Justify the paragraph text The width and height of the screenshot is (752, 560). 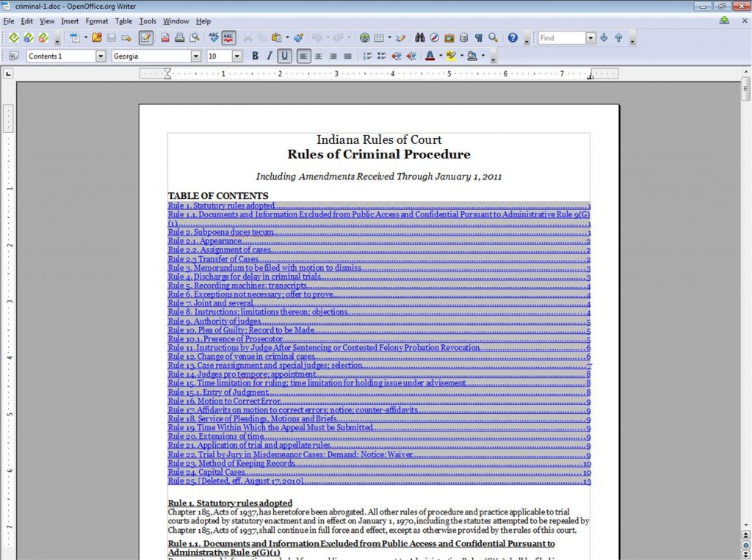(x=347, y=56)
